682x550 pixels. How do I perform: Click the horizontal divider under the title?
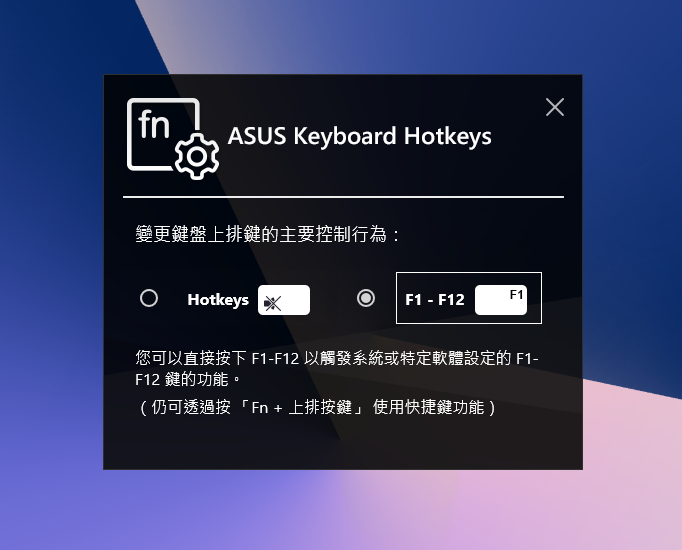(343, 197)
